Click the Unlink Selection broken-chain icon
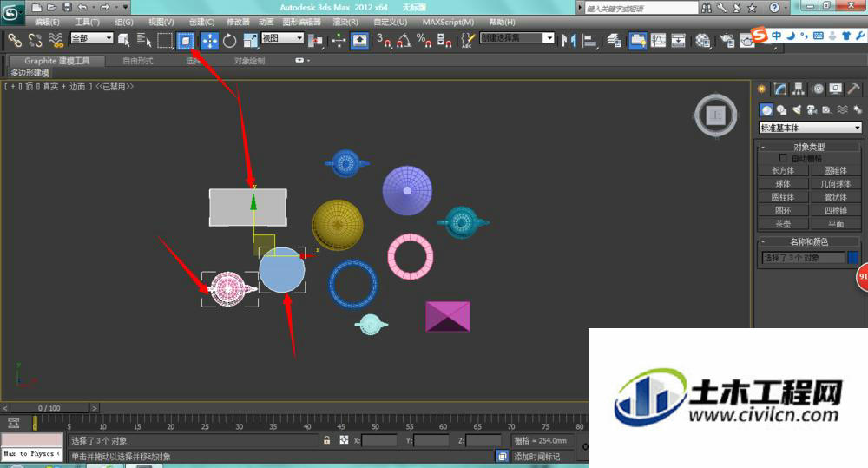The width and height of the screenshot is (868, 468). click(36, 40)
